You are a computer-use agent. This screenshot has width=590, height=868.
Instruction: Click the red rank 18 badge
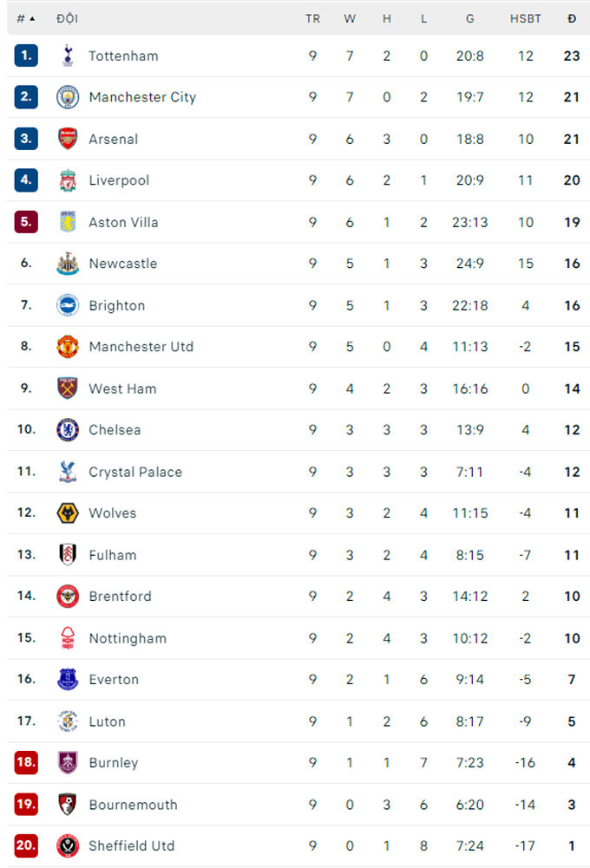(26, 763)
